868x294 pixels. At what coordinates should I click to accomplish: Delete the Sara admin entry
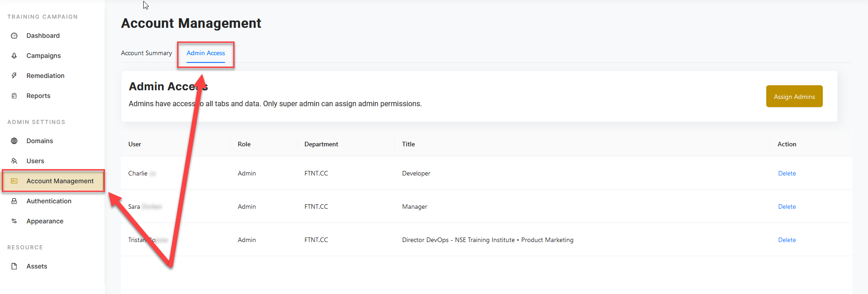pos(787,206)
